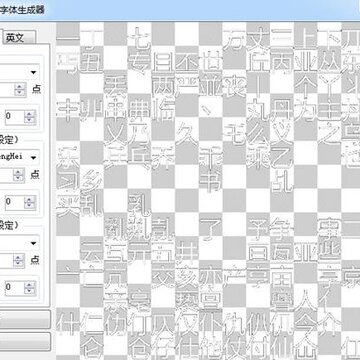Viewport: 360px width, 360px height.
Task: Select the 互 glyph in the preview
Action: 116,251
